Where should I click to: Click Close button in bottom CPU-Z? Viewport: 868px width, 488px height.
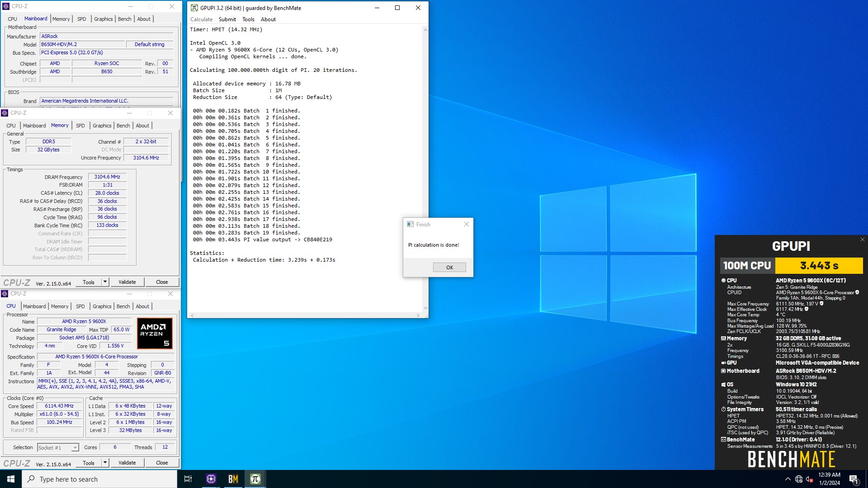pyautogui.click(x=162, y=463)
